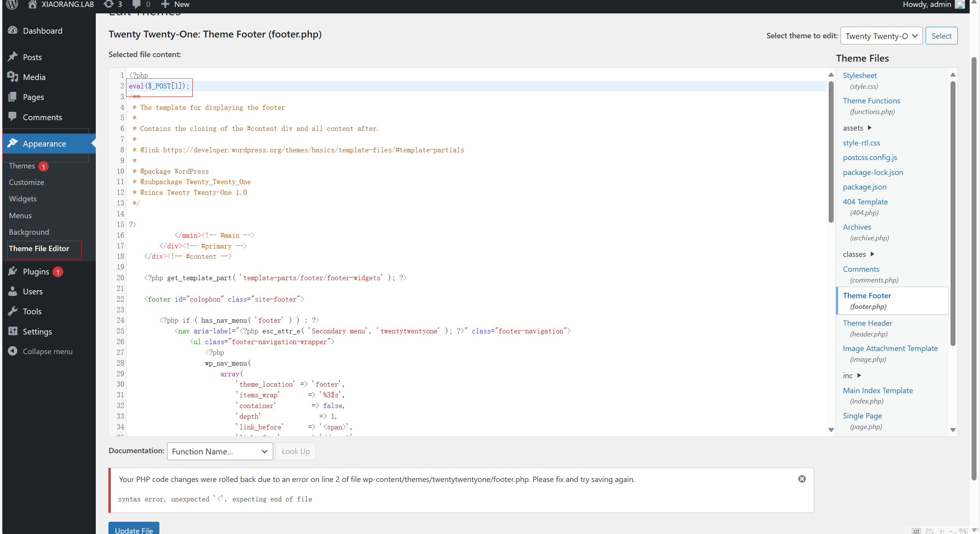Click the New plus icon
This screenshot has height=534, width=980.
(x=165, y=4)
